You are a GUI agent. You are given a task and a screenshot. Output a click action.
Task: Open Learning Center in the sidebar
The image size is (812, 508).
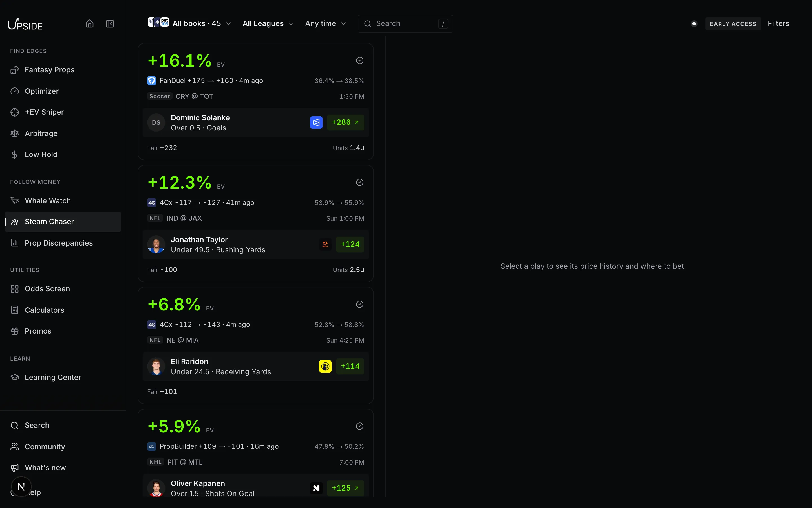63,377
